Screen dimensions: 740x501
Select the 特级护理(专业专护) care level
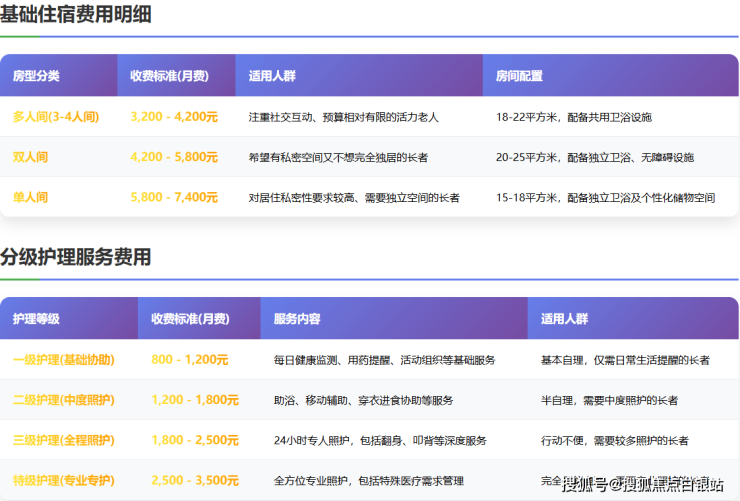click(63, 480)
